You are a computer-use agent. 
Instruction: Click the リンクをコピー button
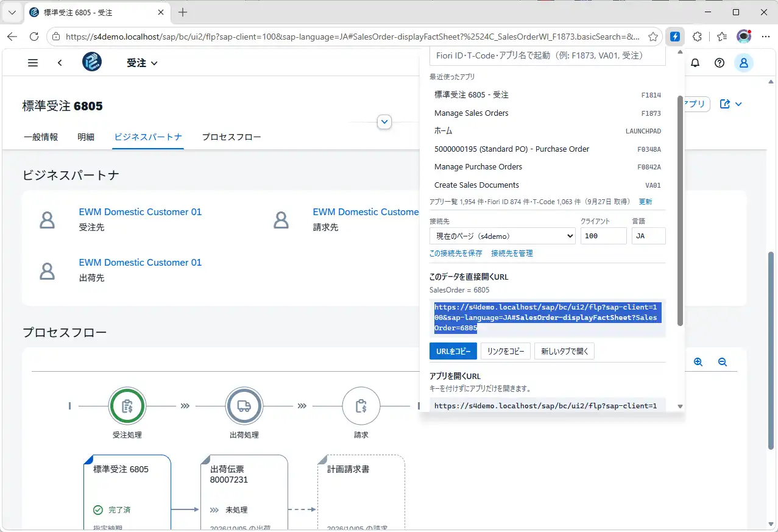(x=506, y=351)
